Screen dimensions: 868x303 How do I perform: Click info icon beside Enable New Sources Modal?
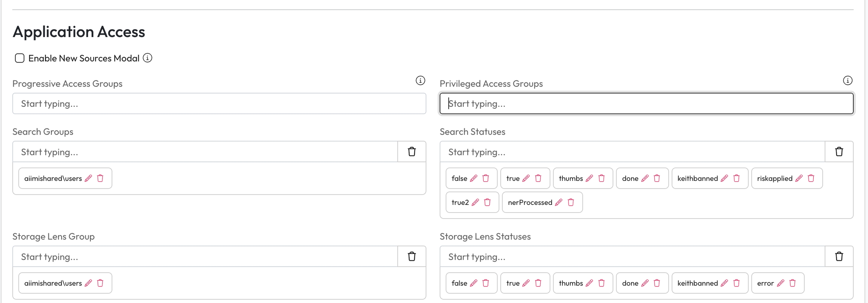pyautogui.click(x=148, y=58)
